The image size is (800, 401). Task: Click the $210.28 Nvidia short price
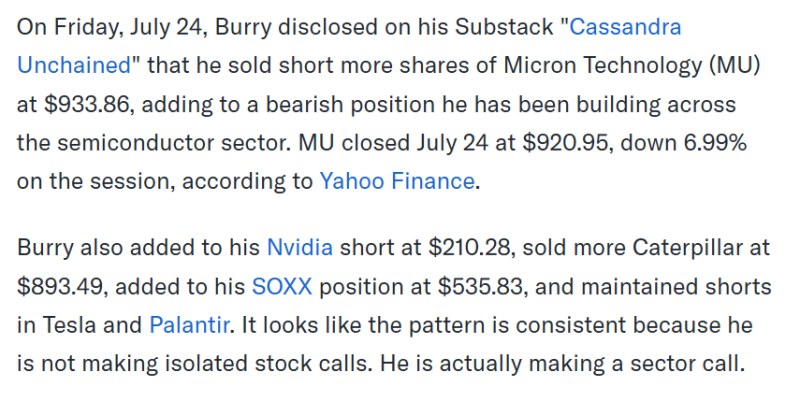click(468, 248)
